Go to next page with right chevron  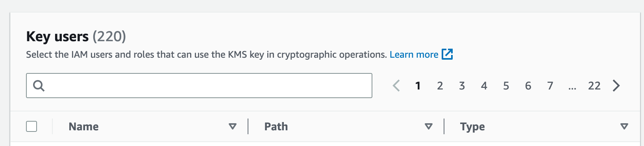click(x=616, y=86)
